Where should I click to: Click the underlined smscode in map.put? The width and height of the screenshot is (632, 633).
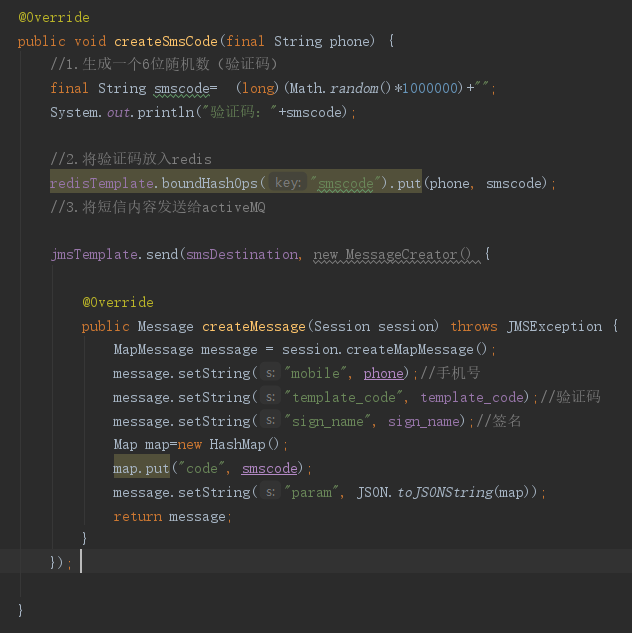click(270, 468)
